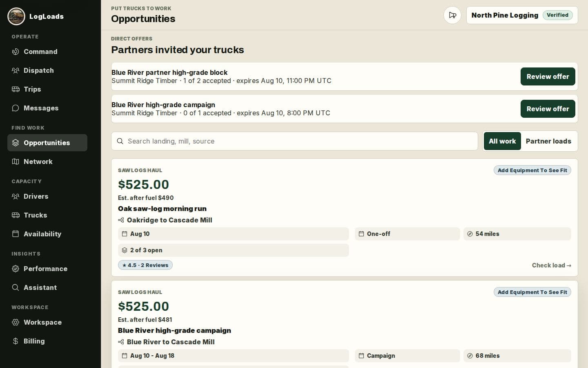Click the layers icon next to 2 of 3 open
The width and height of the screenshot is (588, 368).
pos(125,250)
